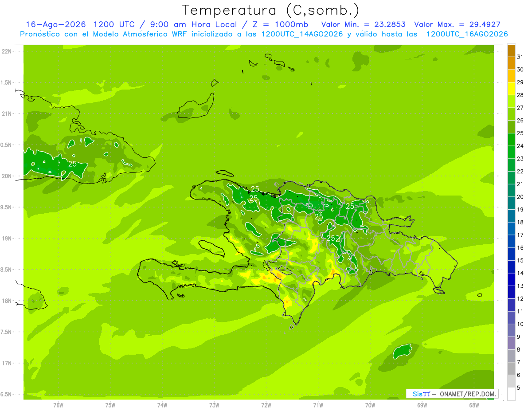The image size is (532, 411).
Task: Click the light green legend swatch between 27 and 28
Action: pos(511,102)
